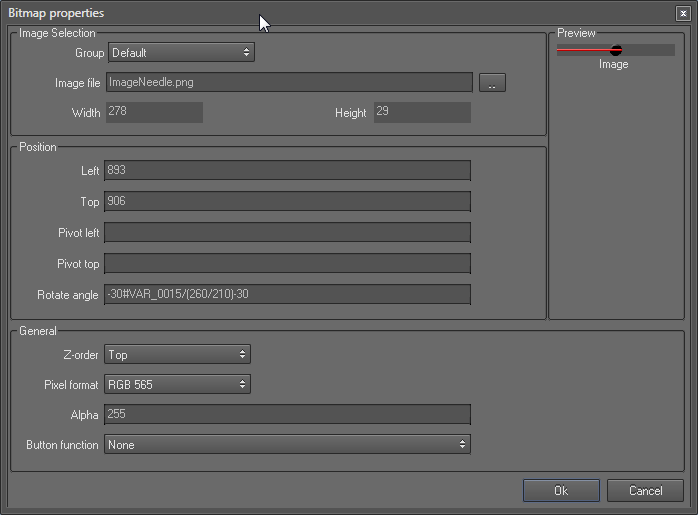The height and width of the screenshot is (515, 698).
Task: Open the Group dropdown
Action: click(x=181, y=52)
